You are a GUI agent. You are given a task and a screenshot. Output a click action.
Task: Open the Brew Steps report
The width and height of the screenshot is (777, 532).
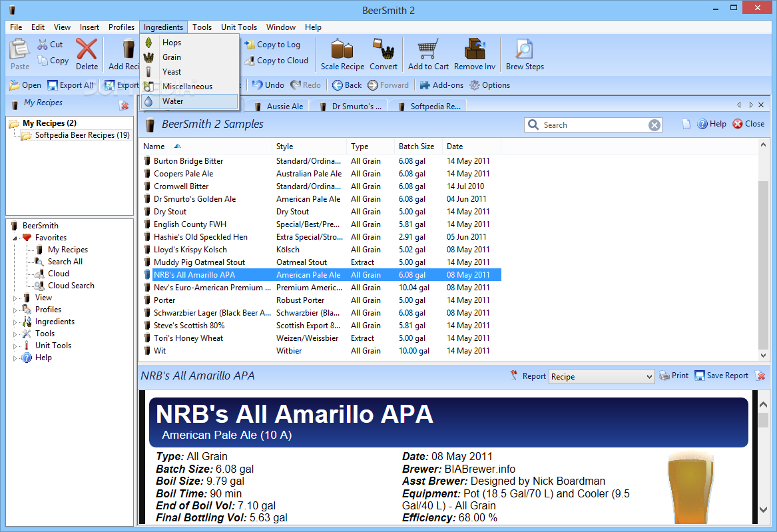coord(525,54)
